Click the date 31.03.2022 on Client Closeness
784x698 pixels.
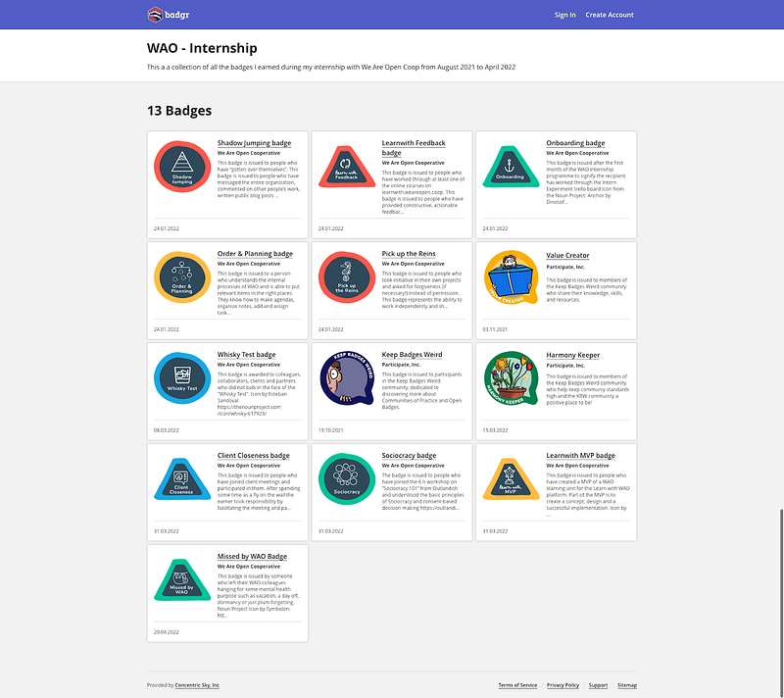[x=166, y=531]
